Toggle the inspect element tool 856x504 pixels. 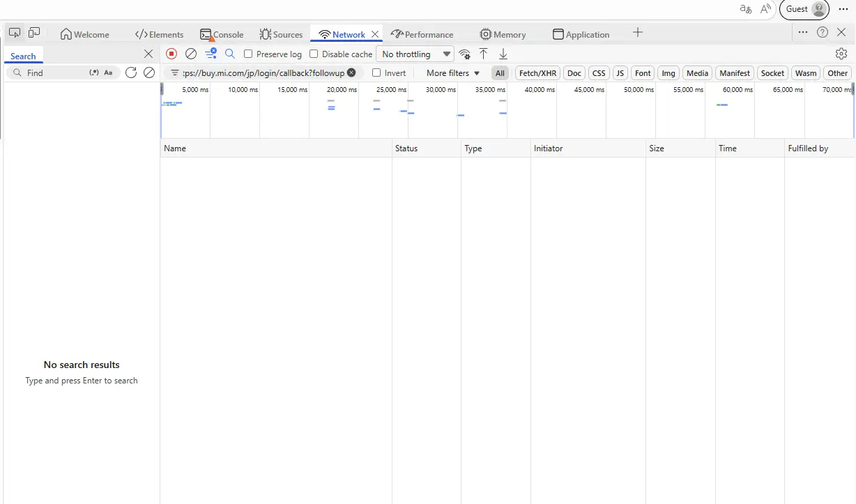click(x=15, y=32)
